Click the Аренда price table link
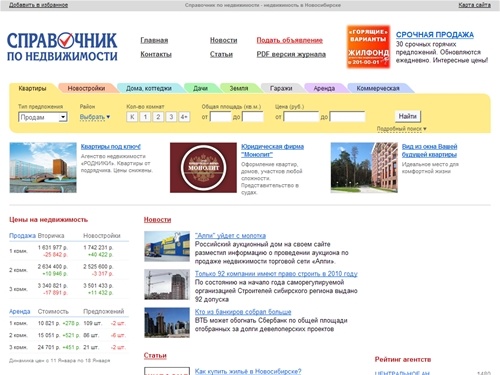 pyautogui.click(x=19, y=311)
